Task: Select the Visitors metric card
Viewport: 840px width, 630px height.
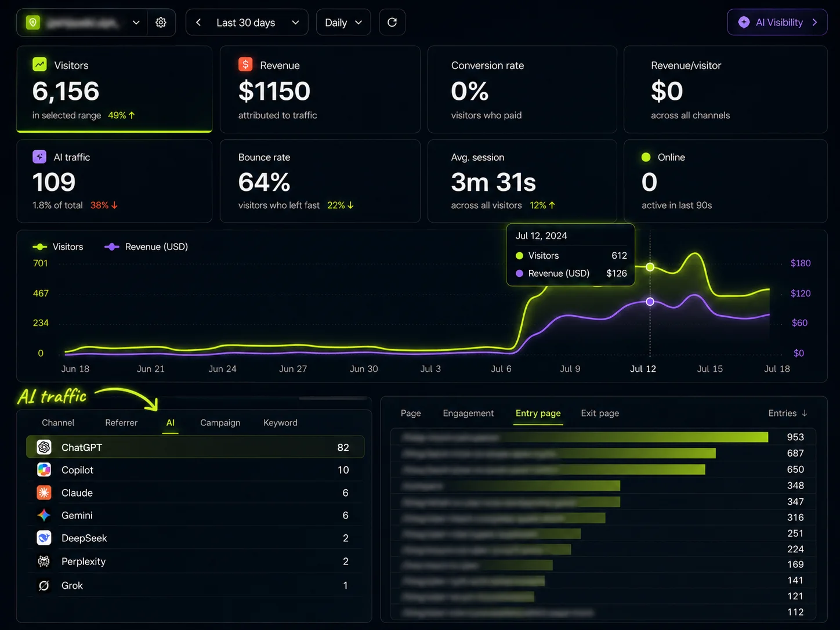Action: pos(114,89)
